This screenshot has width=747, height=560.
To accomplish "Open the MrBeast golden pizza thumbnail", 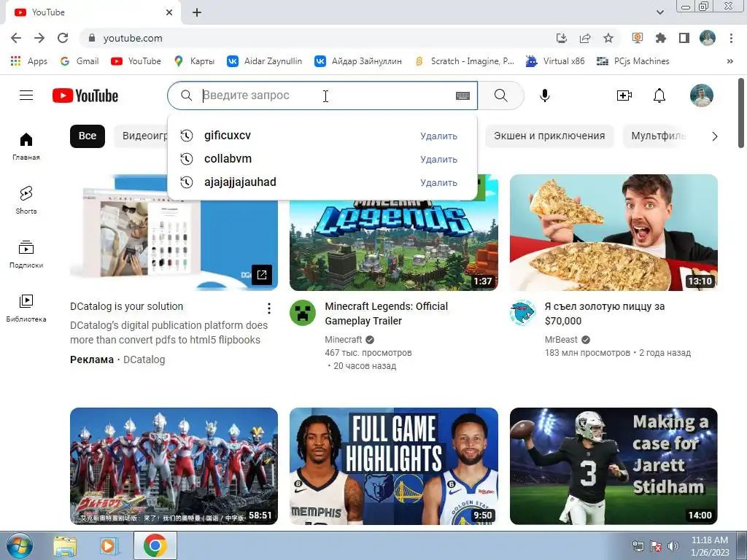I will click(614, 233).
